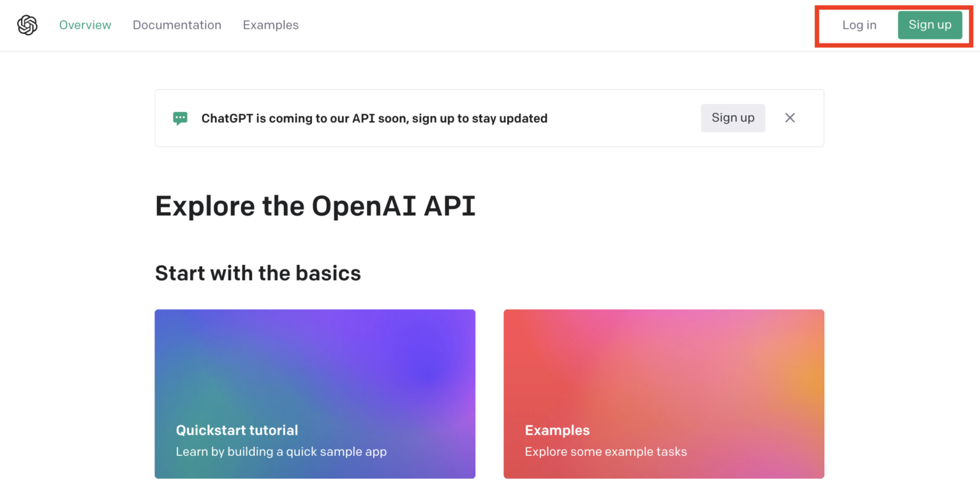Click the chat bubble icon in the banner

tap(180, 118)
